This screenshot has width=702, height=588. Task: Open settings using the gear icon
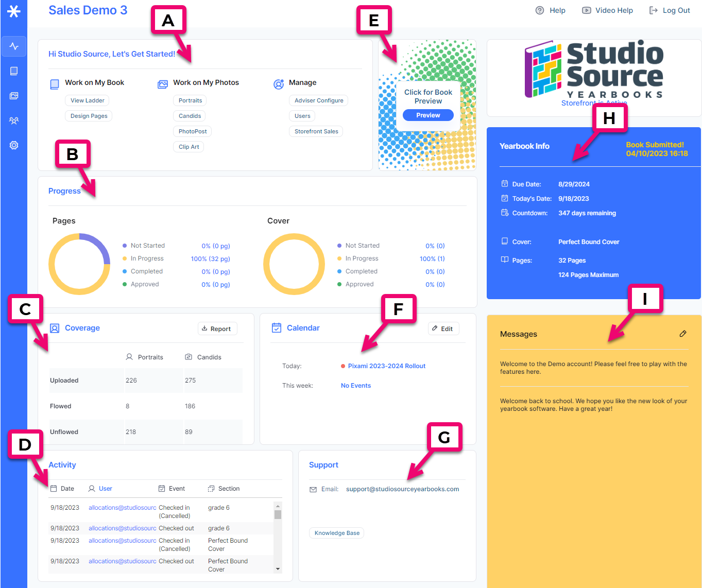tap(14, 145)
